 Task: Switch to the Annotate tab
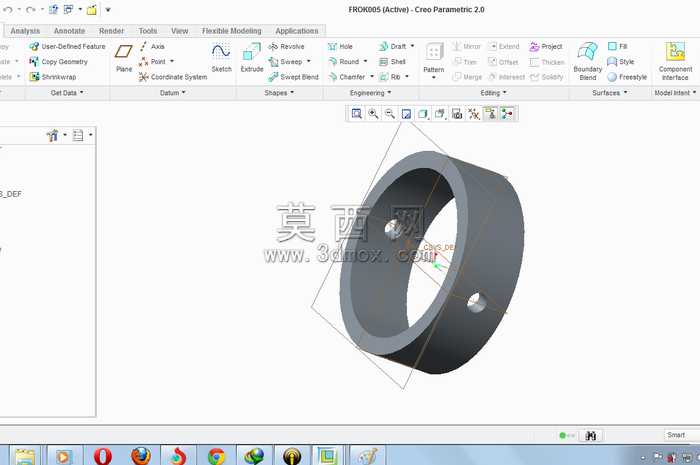69,31
